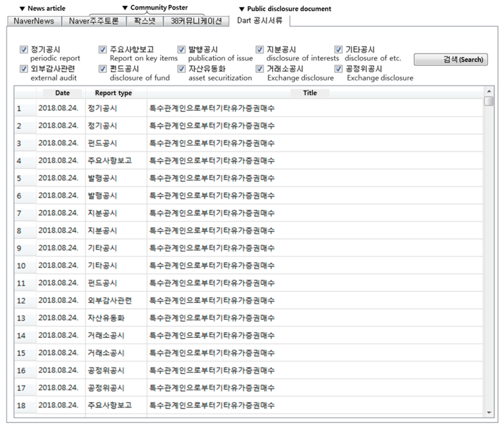The height and width of the screenshot is (431, 504).
Task: Uncheck the 정기공시 periodic report checkbox
Action: pos(24,50)
